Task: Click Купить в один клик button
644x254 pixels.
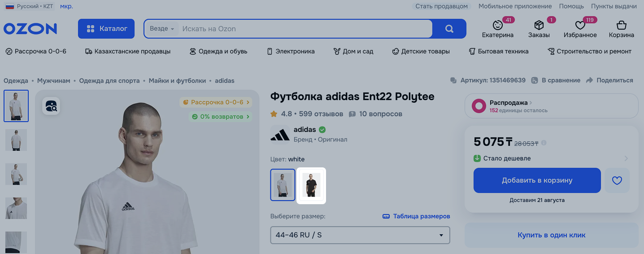Action: [552, 235]
